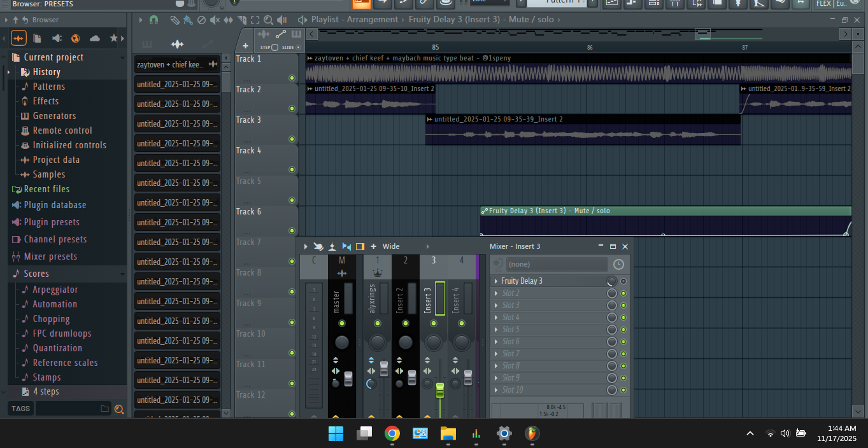The width and height of the screenshot is (868, 448).
Task: Mute the master mixer track LED
Action: click(x=342, y=324)
